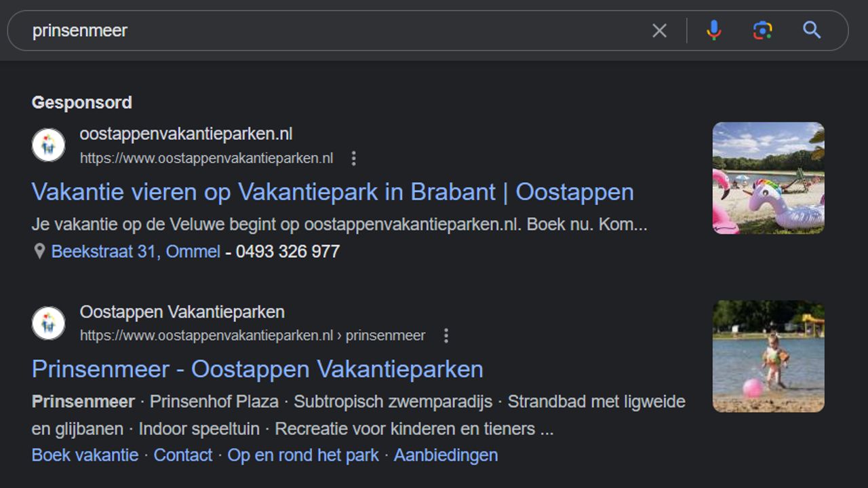Click the Oostappen favicon on the sponsored result
Image resolution: width=868 pixels, height=488 pixels.
[x=47, y=145]
